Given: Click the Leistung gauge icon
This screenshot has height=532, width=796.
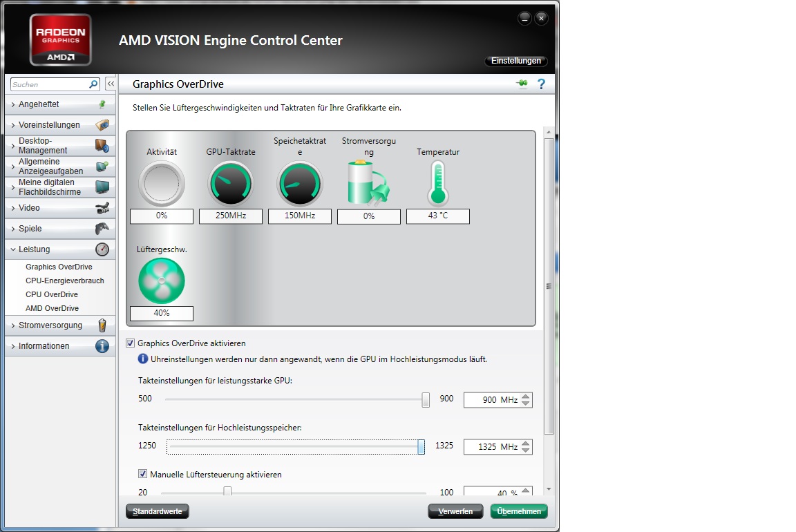Looking at the screenshot, I should (x=102, y=249).
